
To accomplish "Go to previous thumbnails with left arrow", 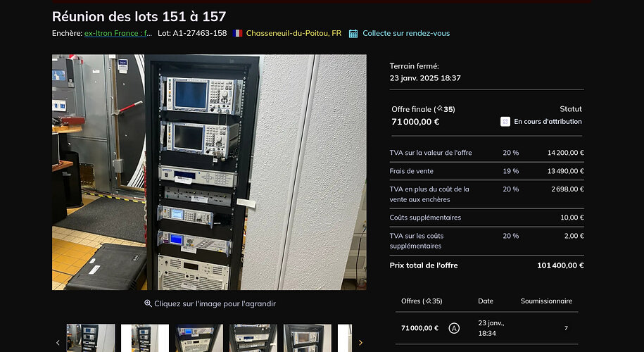I will click(x=58, y=343).
